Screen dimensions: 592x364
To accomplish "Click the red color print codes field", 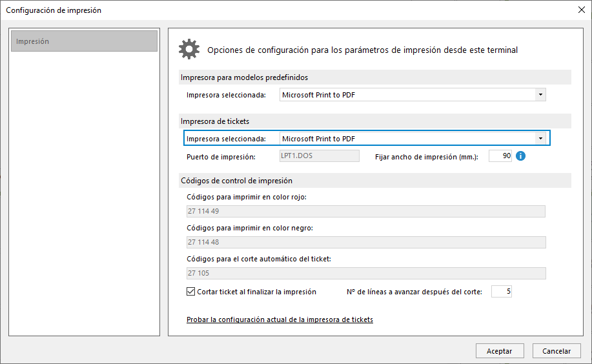I will point(366,211).
